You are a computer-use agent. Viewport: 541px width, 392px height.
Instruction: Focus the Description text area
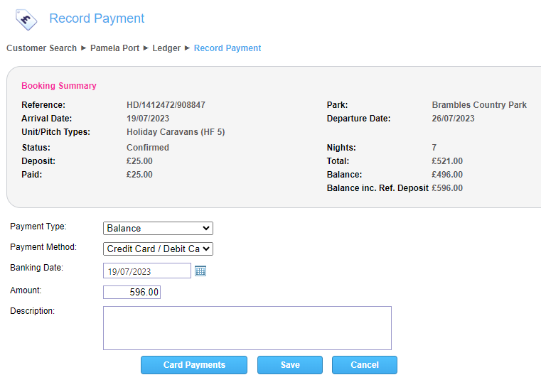tap(247, 328)
